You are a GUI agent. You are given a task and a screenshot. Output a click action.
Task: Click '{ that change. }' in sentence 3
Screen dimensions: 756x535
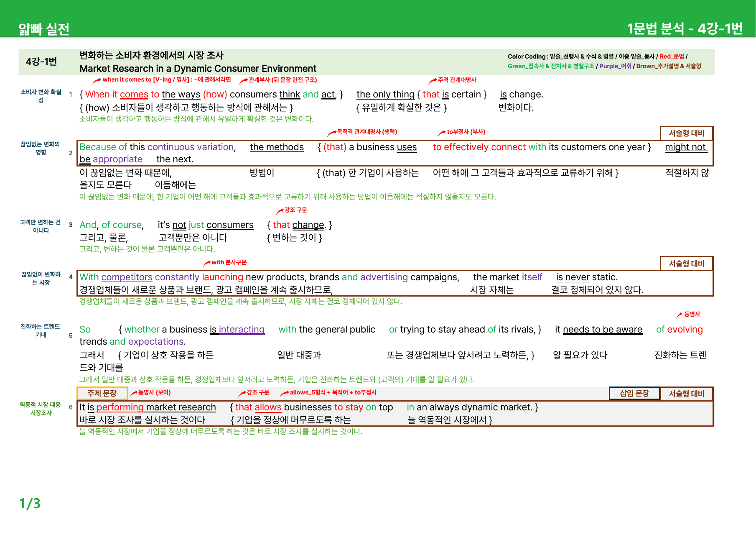click(x=300, y=225)
